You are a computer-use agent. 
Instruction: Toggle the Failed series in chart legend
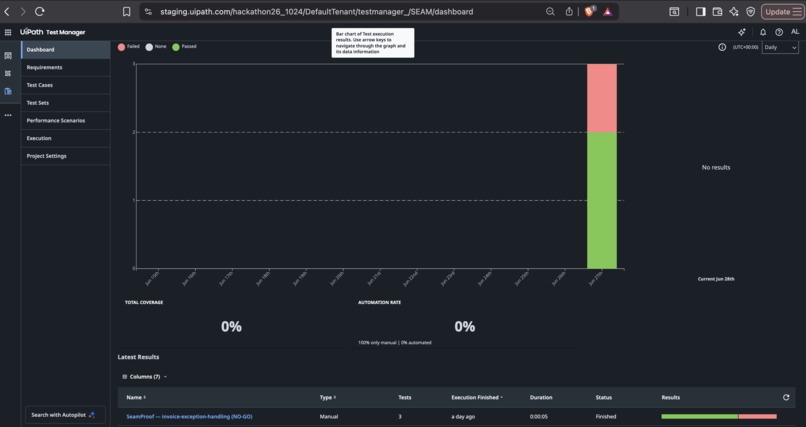pos(129,46)
